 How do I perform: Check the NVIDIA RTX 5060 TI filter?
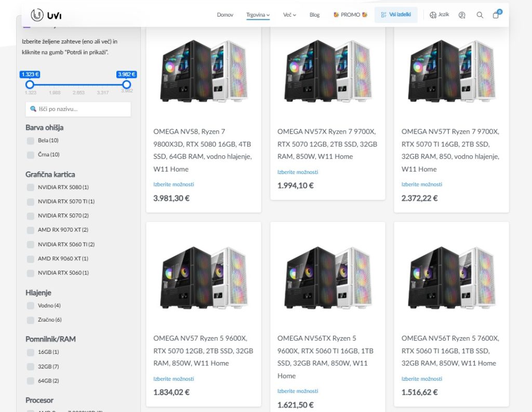click(x=31, y=244)
